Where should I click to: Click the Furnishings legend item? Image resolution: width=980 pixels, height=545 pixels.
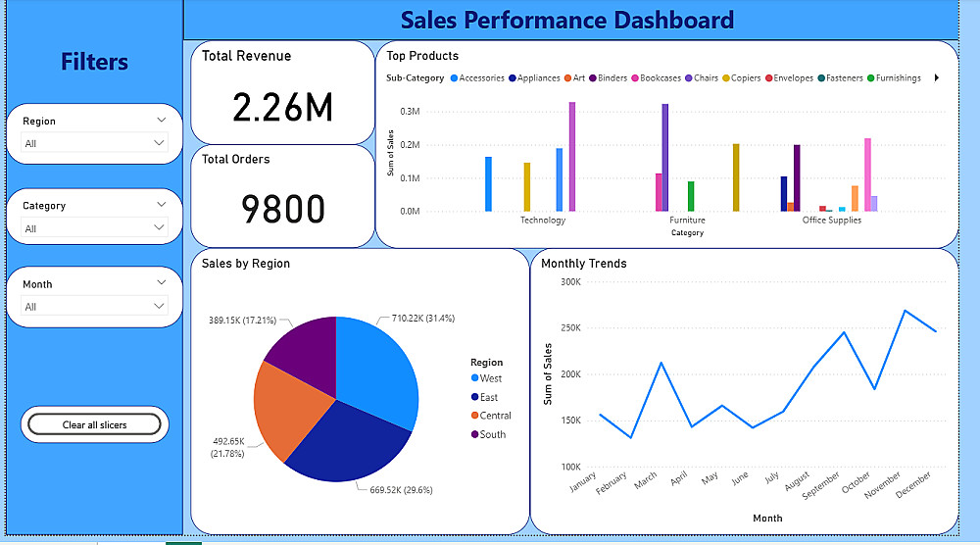(x=894, y=78)
